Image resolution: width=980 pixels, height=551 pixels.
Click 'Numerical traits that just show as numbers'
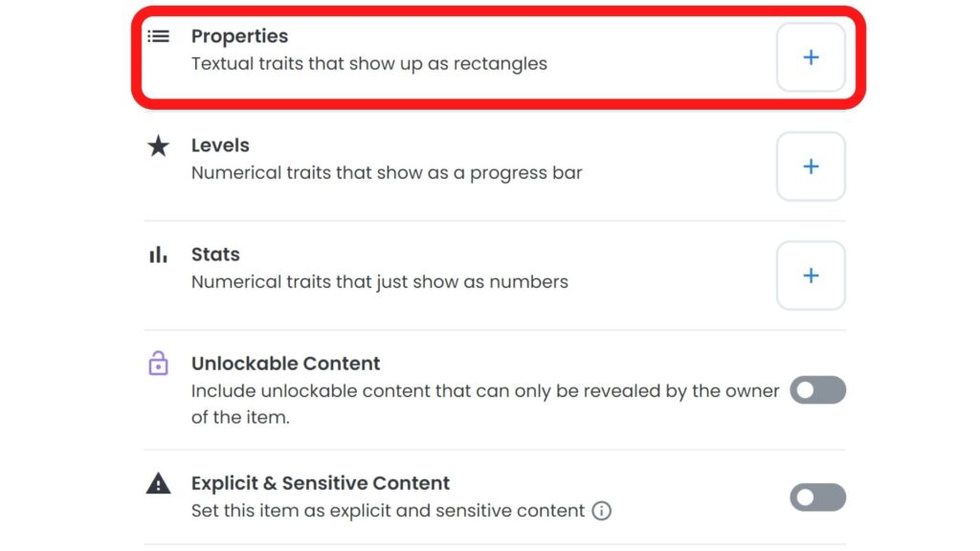tap(380, 282)
